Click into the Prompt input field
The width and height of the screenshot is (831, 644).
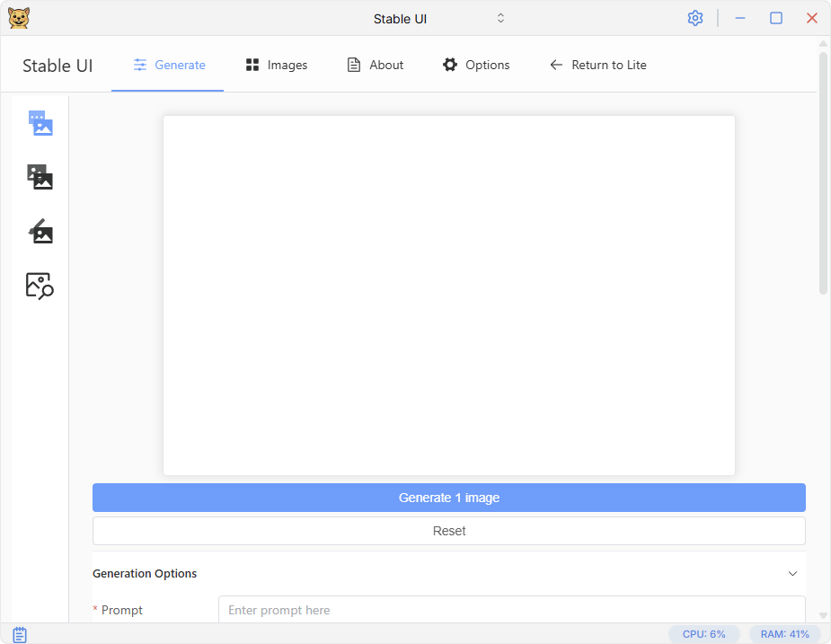[511, 610]
